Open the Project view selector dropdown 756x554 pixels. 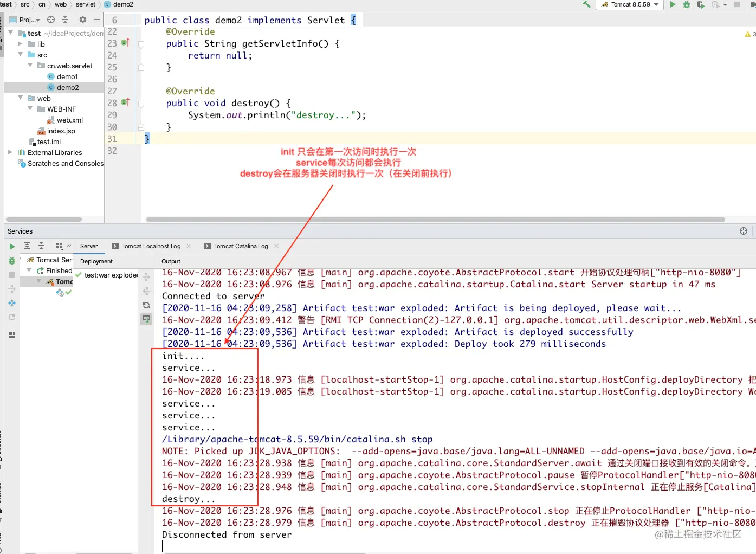tap(26, 20)
